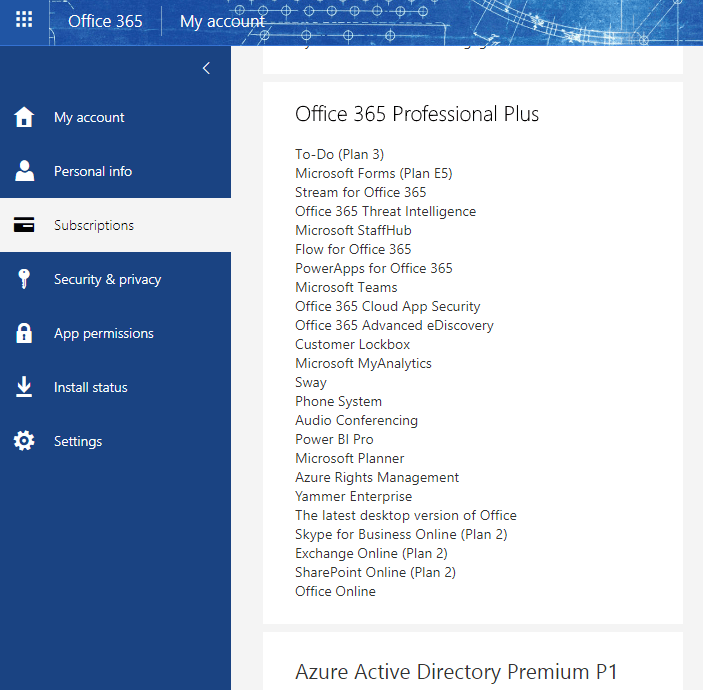Viewport: 703px width, 690px height.
Task: Open the My account sidebar item
Action: [115, 117]
